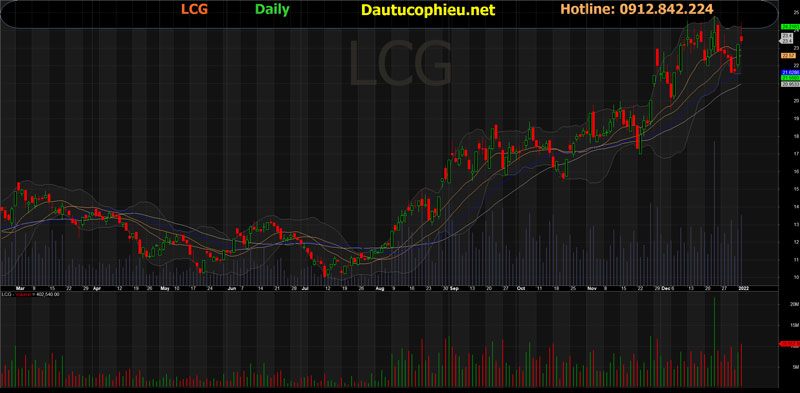This screenshot has height=393, width=800.
Task: Select the orange 22.52 price tag
Action: point(788,56)
